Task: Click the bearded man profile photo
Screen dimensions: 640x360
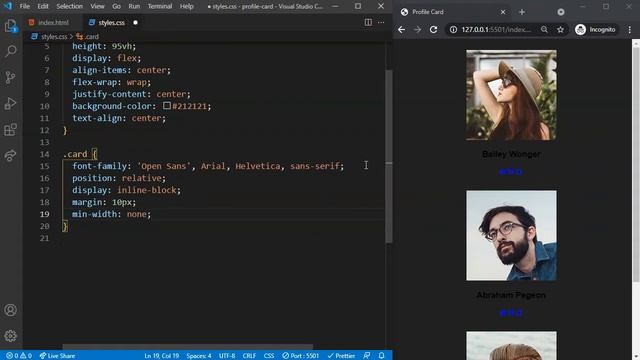Action: point(511,236)
